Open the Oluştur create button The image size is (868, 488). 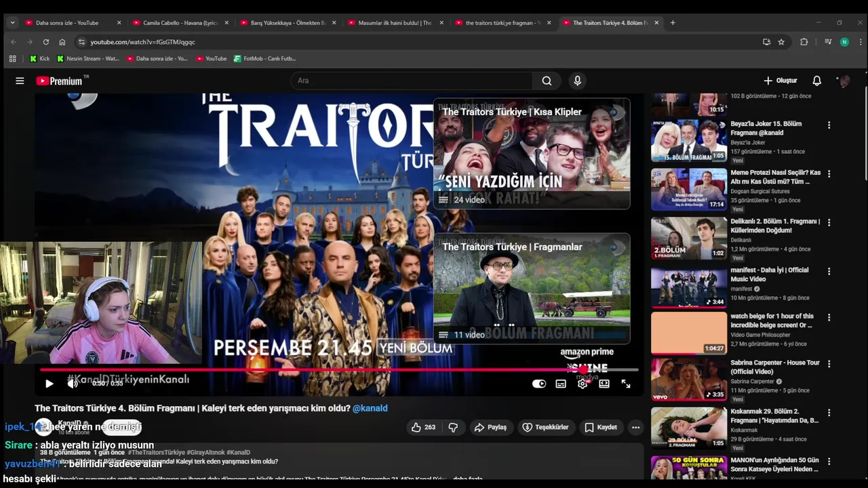pos(780,81)
